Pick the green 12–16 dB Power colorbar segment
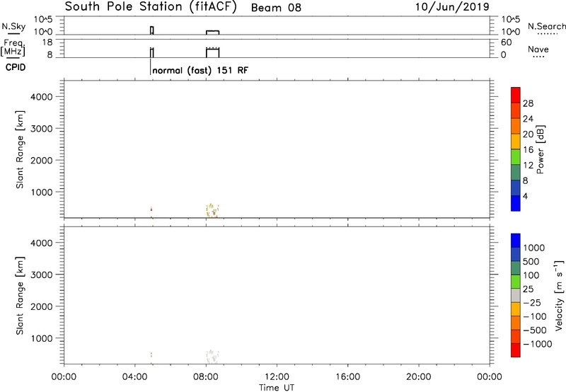The height and width of the screenshot is (392, 566). (516, 156)
